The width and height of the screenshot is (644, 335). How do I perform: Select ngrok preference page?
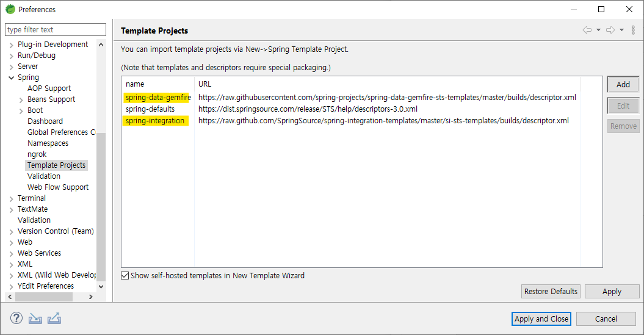coord(37,154)
